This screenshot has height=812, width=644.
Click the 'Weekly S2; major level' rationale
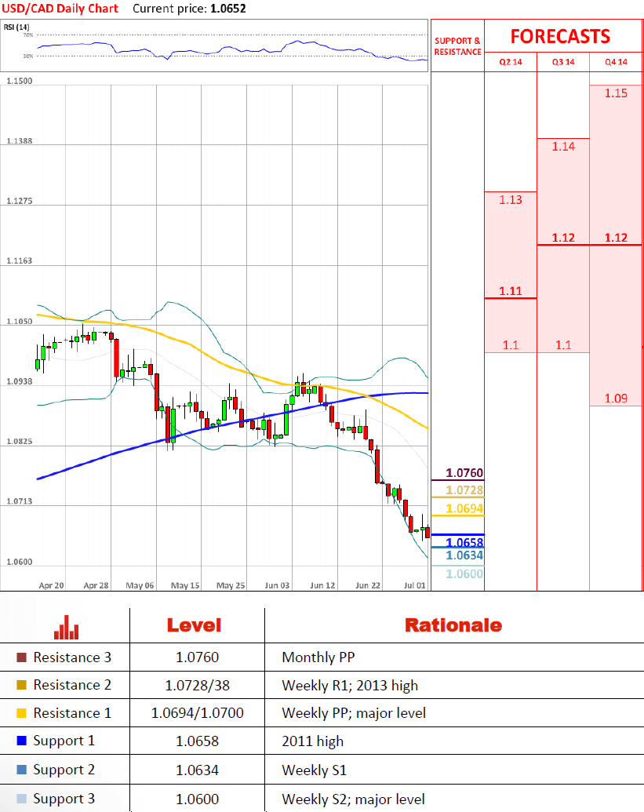click(354, 799)
